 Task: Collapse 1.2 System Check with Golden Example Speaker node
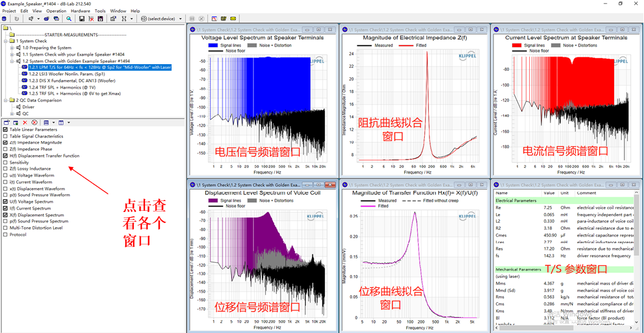(x=12, y=60)
